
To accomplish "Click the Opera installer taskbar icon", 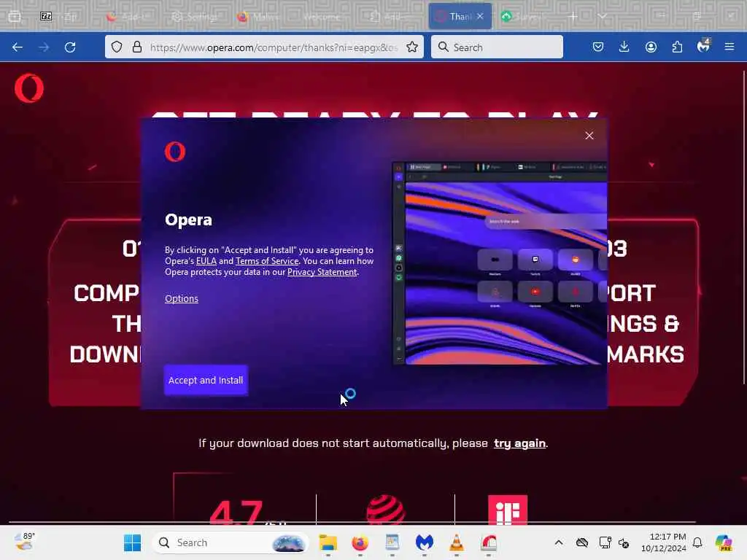I will coord(488,542).
